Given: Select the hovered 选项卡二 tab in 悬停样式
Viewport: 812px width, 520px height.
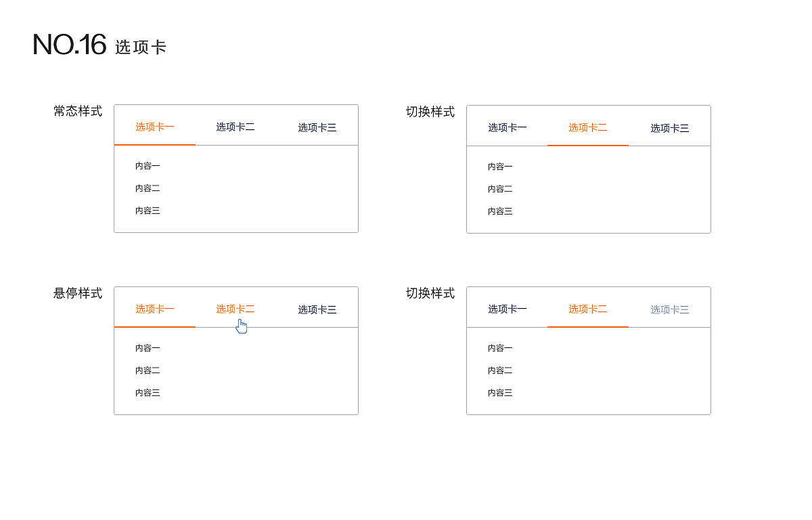Looking at the screenshot, I should click(x=235, y=308).
